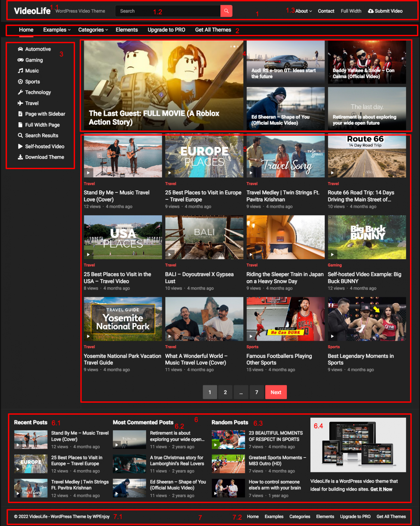Open the Contact page from the header
Viewport: 420px width, 526px height.
[x=326, y=11]
